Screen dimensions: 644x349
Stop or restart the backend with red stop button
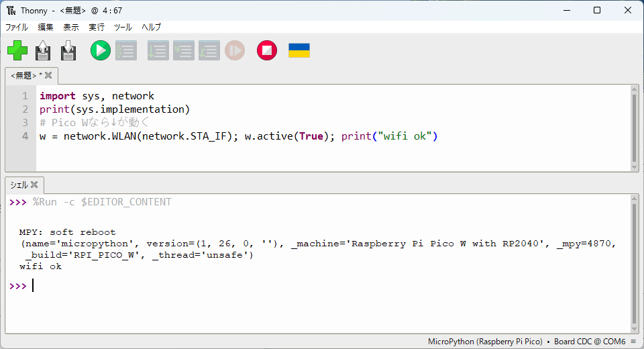(267, 50)
